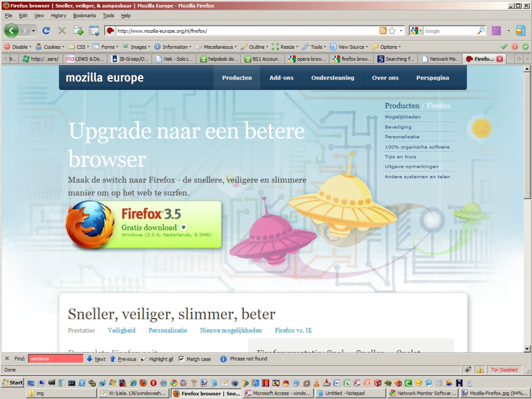Screen dimensions: 532x399
Task: Click Highlight all in the Find bar
Action: tap(157, 359)
